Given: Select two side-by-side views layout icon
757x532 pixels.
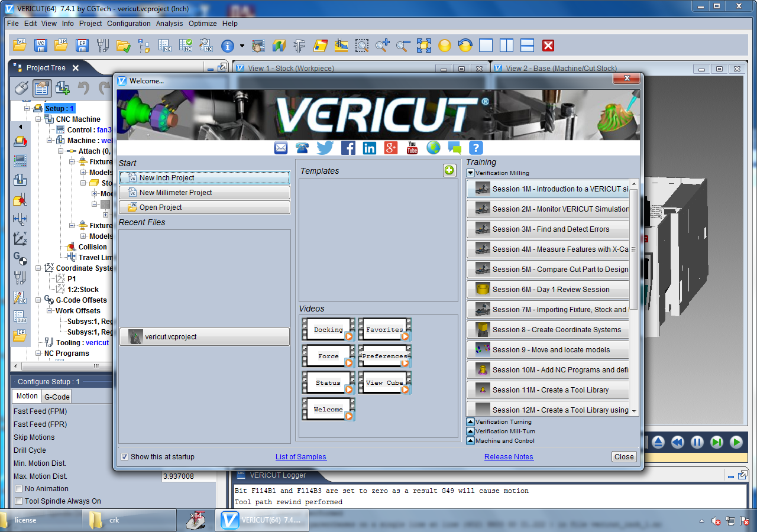Looking at the screenshot, I should pos(507,46).
